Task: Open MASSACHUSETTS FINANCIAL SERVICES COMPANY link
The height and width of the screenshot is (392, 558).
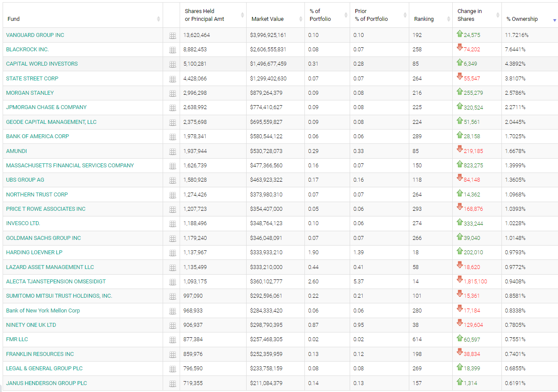Action: pyautogui.click(x=70, y=165)
